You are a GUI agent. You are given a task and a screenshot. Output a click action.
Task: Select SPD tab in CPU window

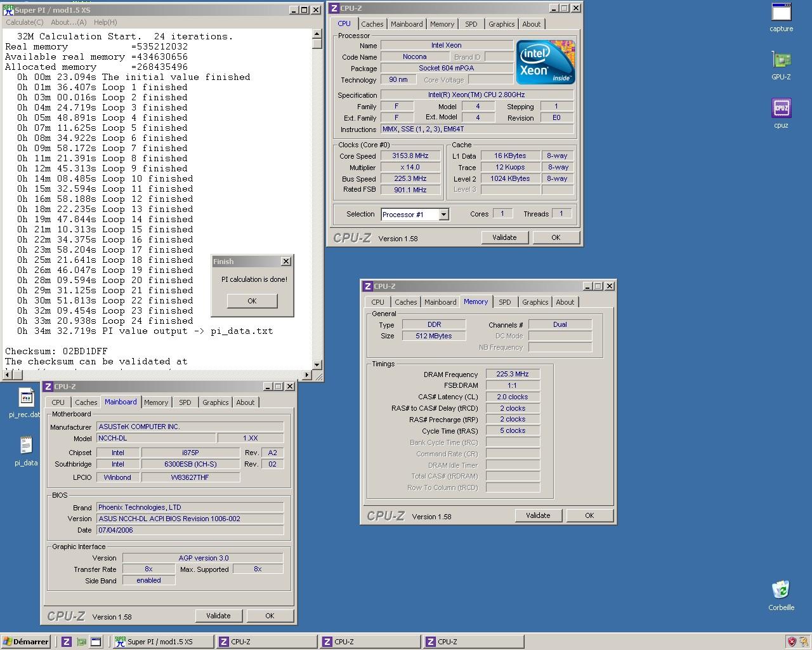click(x=471, y=24)
